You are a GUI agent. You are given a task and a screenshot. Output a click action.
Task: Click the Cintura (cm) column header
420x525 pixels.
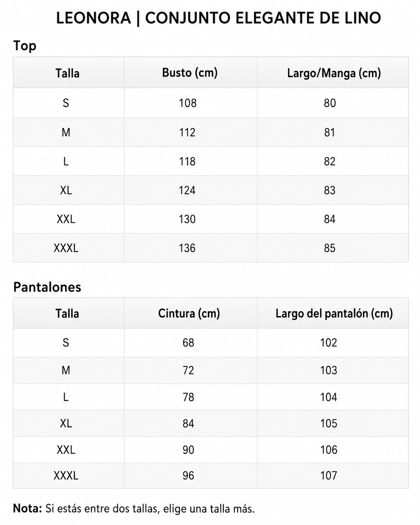pyautogui.click(x=189, y=313)
